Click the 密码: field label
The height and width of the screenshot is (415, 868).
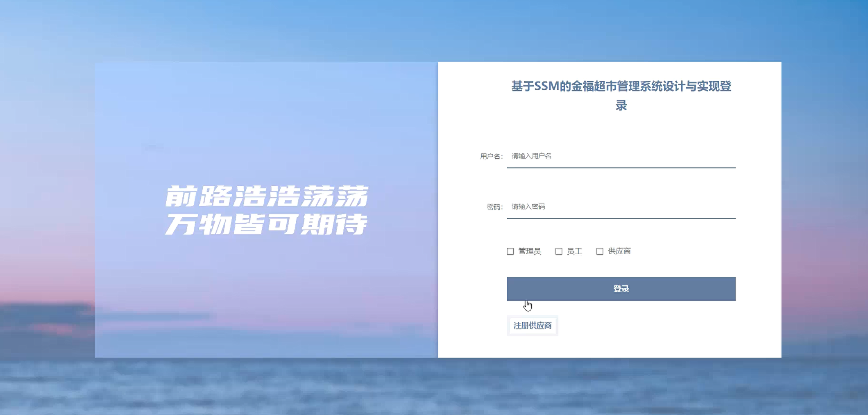tap(495, 207)
